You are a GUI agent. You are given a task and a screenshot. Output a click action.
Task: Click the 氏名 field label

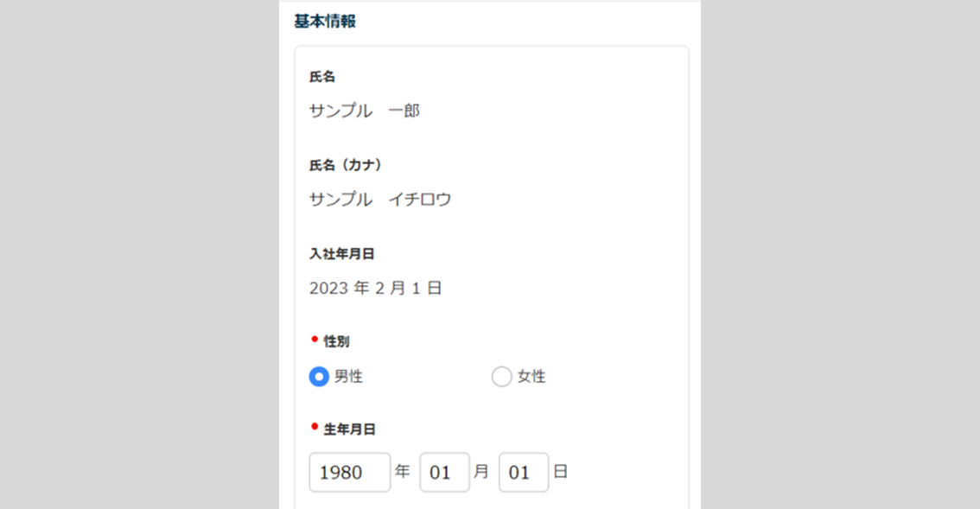(x=322, y=77)
